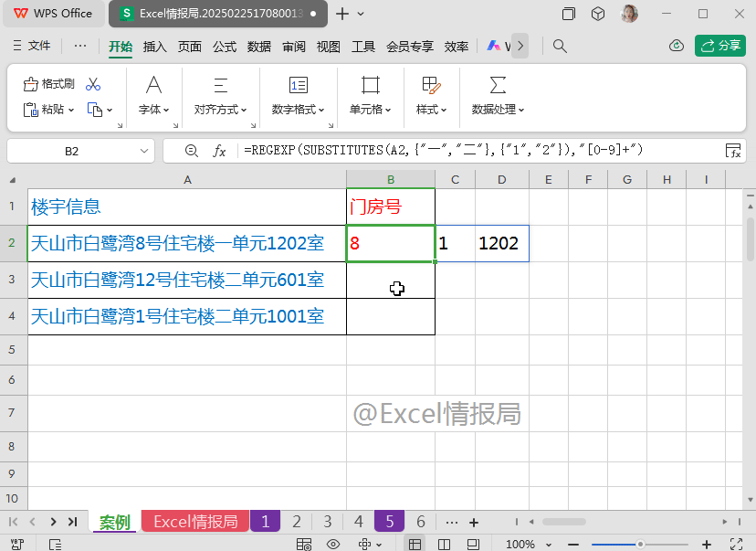
Task: Click the cloud sync status icon
Action: pos(677,46)
